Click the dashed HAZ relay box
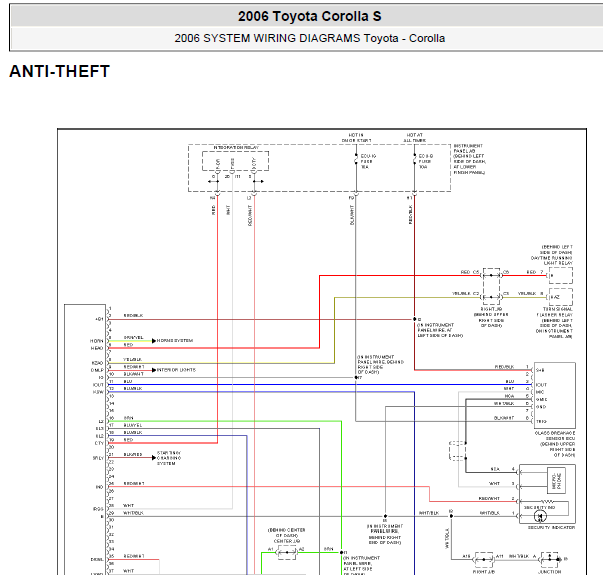Screen dimensions: 603x575 [561, 297]
